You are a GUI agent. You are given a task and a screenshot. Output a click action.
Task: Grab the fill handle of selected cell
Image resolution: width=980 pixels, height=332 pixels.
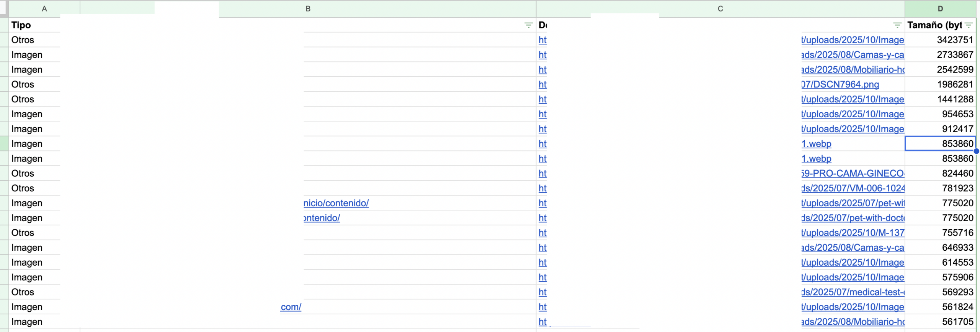(x=976, y=151)
